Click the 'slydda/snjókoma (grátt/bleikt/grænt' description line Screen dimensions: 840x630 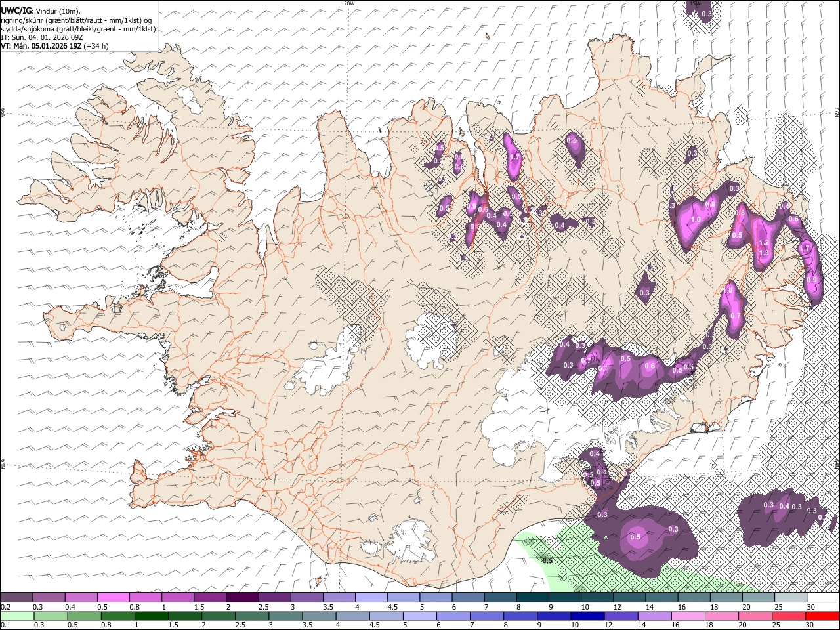click(x=78, y=29)
